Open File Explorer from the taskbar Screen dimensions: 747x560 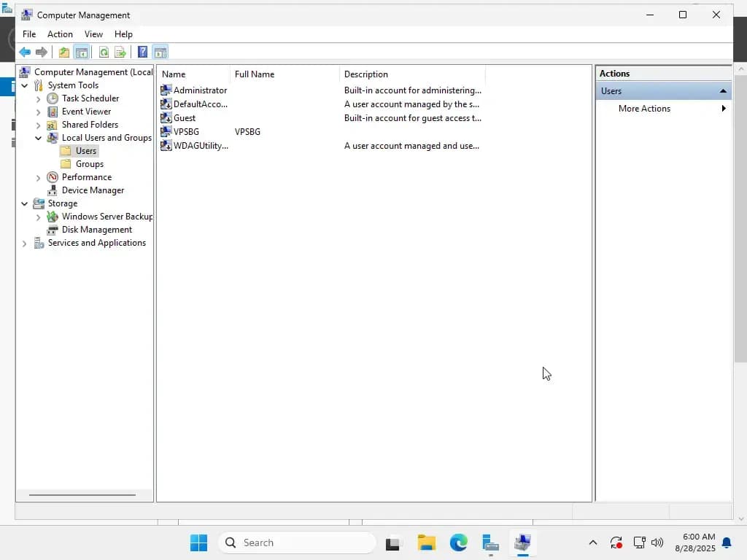point(426,542)
